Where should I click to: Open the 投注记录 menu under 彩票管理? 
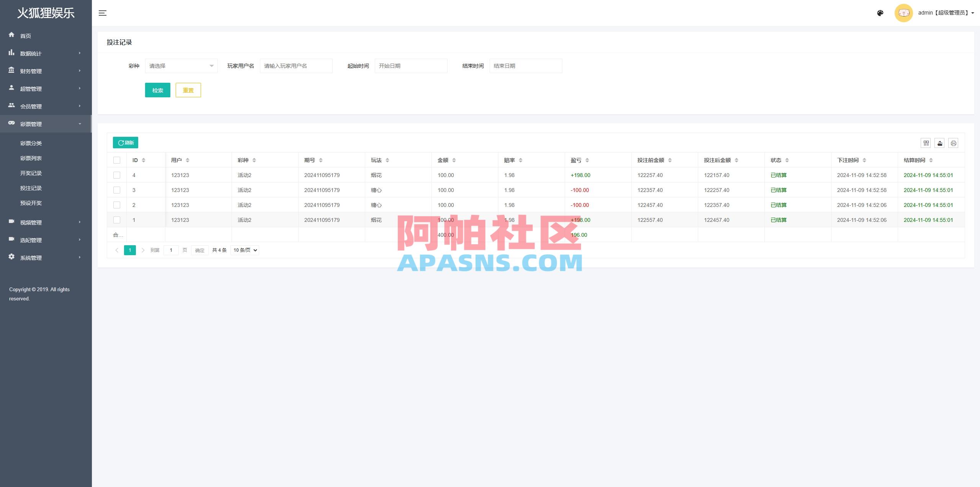[x=30, y=188]
